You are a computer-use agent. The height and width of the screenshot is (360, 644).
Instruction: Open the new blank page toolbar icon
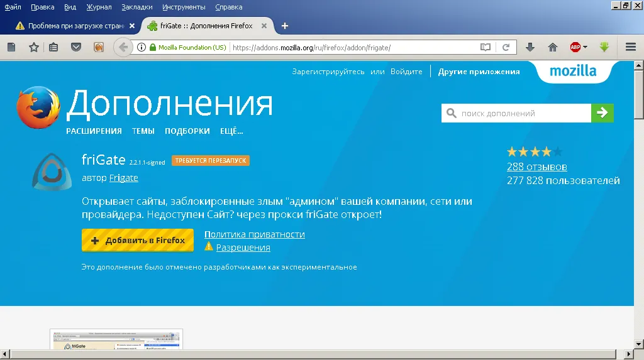pyautogui.click(x=11, y=47)
